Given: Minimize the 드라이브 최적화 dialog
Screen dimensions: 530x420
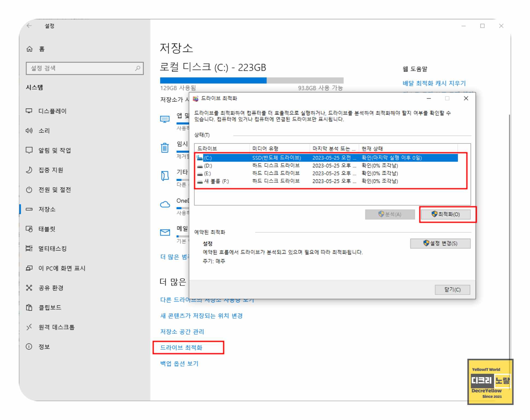Looking at the screenshot, I should click(429, 98).
